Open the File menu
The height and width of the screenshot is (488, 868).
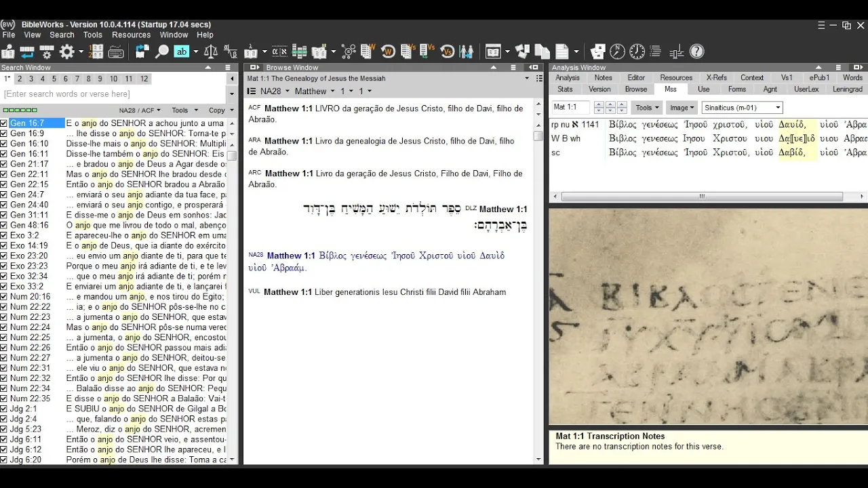(9, 35)
